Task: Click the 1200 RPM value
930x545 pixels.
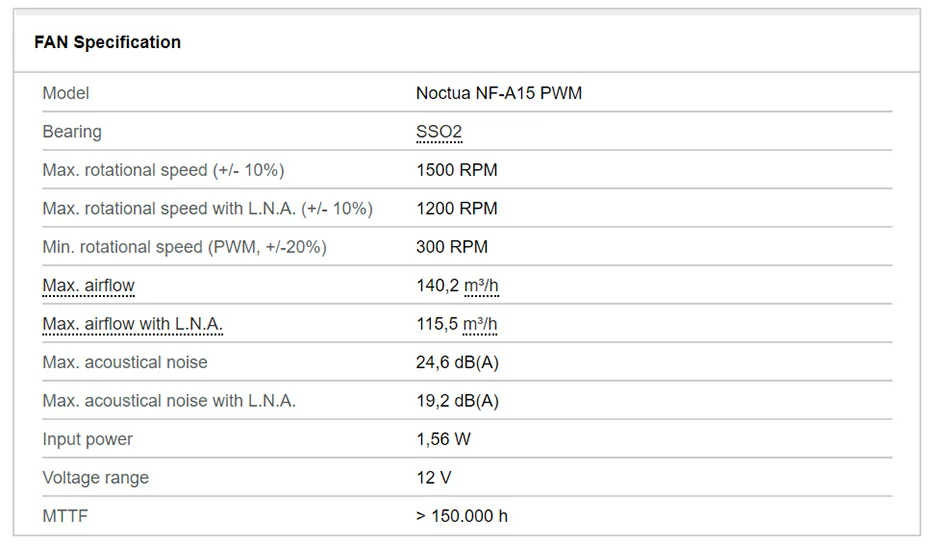Action: [456, 209]
